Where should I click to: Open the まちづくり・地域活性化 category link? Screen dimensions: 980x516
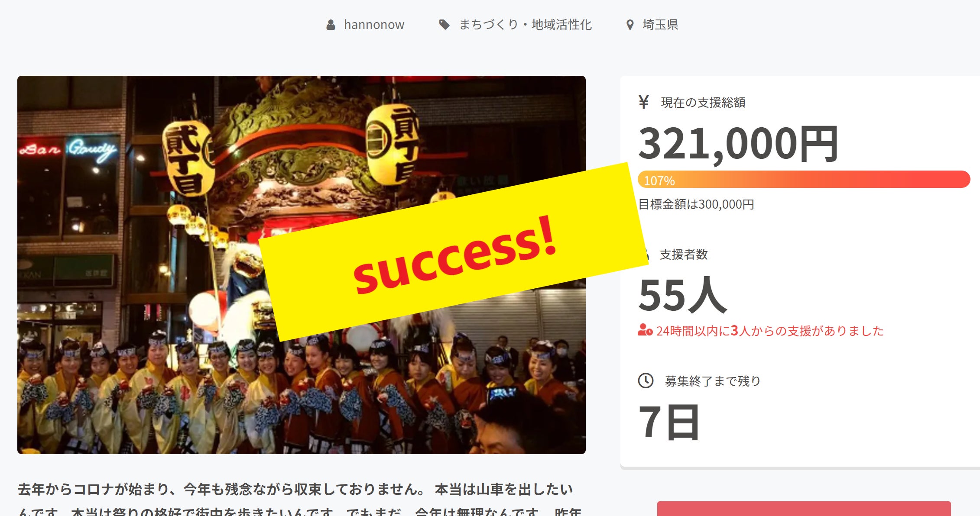(x=525, y=25)
